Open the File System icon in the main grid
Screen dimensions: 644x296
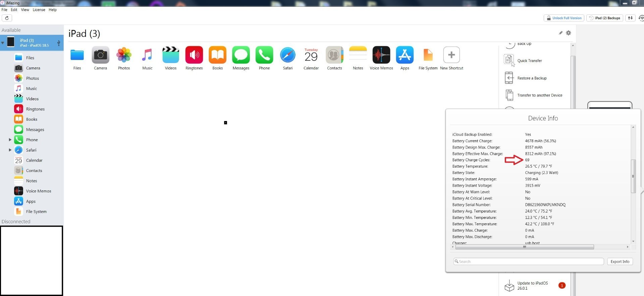click(428, 55)
